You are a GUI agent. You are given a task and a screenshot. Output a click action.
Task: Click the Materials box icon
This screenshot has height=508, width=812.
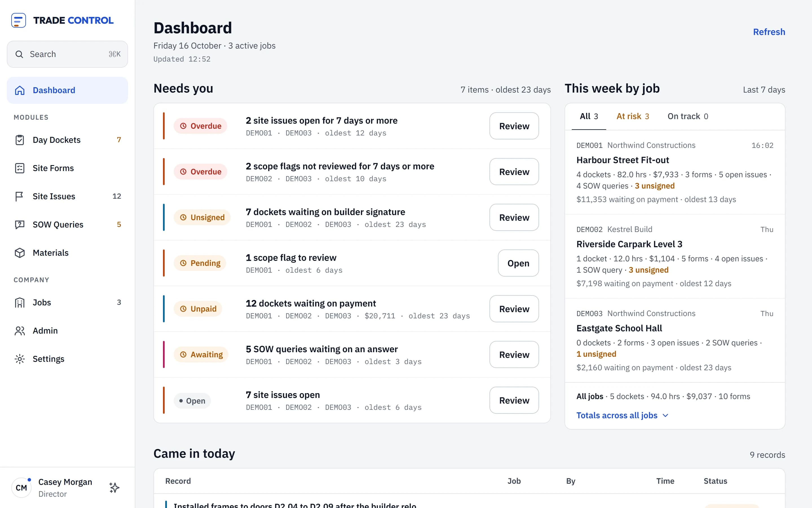tap(20, 253)
